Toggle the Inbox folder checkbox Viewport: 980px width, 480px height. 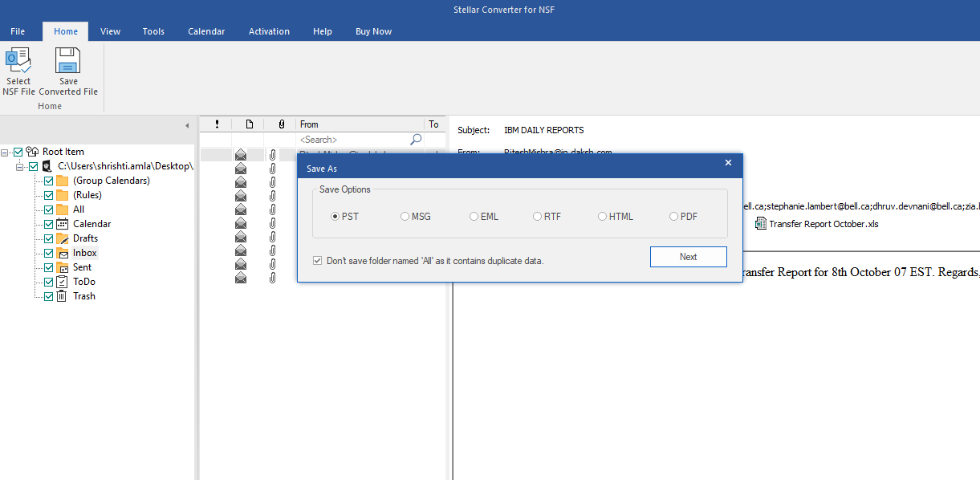click(x=48, y=253)
